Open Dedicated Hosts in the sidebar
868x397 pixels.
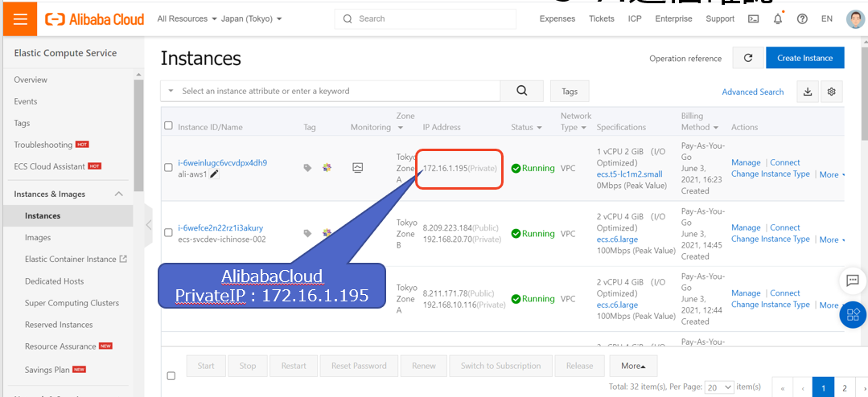coord(54,281)
